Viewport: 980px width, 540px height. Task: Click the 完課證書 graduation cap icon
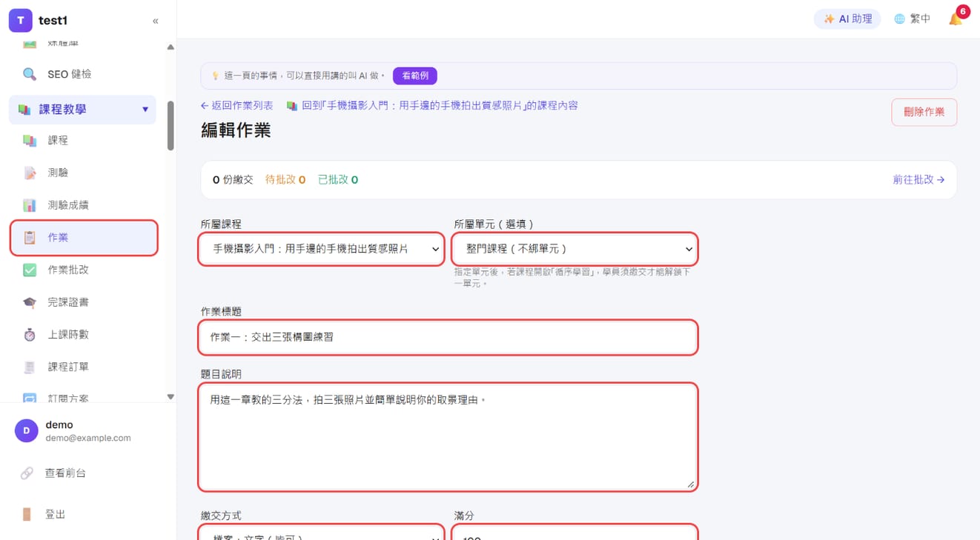click(x=30, y=302)
